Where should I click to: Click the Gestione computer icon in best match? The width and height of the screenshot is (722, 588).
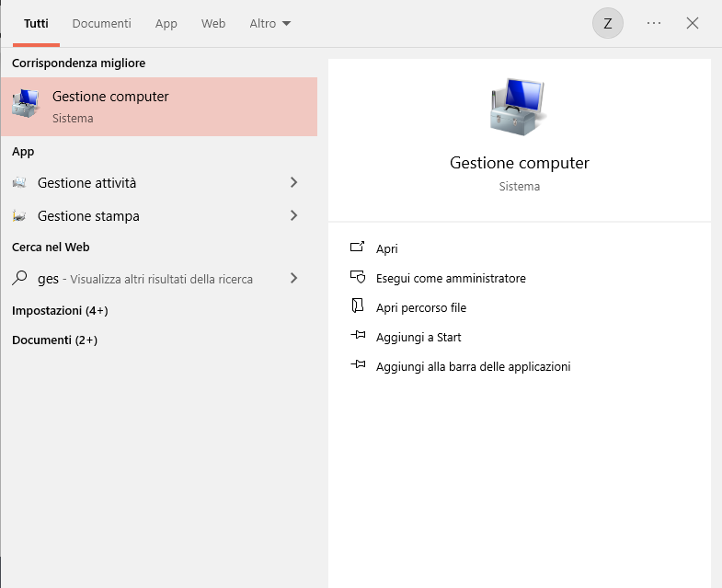26,106
